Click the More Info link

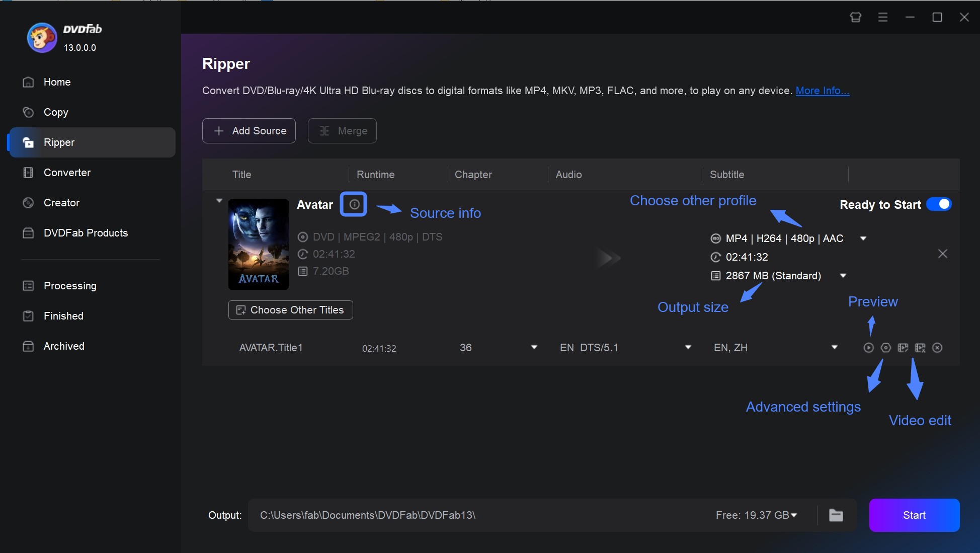(821, 90)
